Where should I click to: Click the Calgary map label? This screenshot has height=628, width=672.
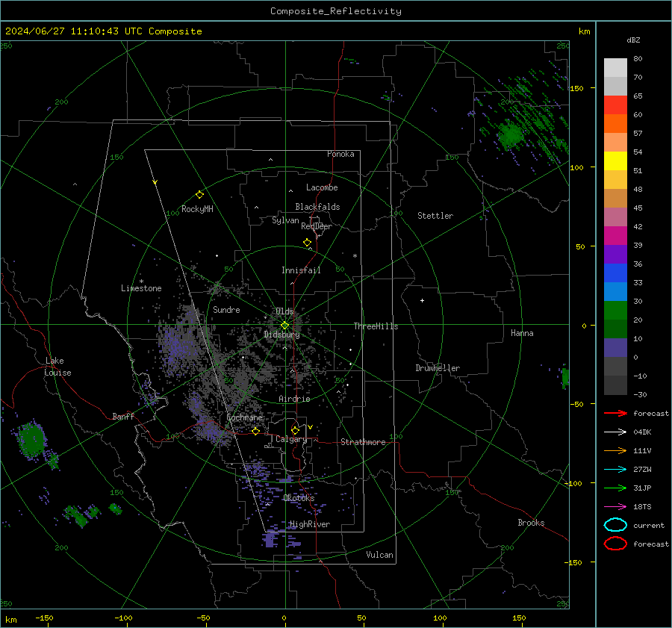291,439
